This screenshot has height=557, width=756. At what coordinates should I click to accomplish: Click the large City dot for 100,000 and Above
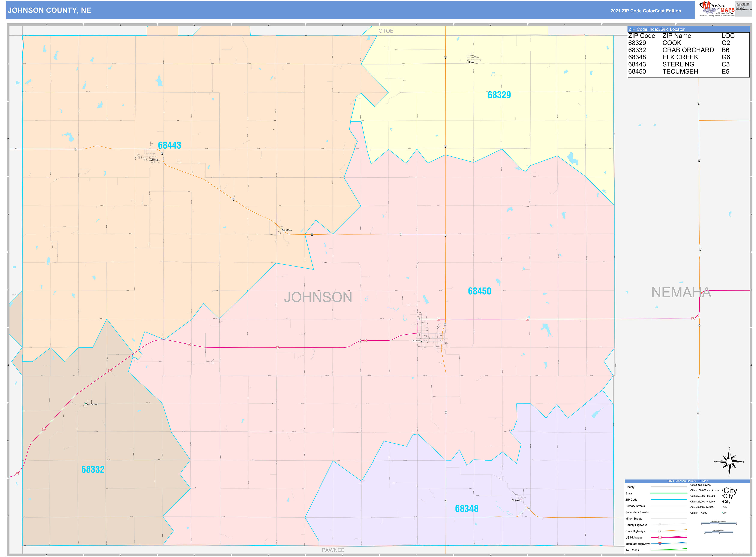722,490
